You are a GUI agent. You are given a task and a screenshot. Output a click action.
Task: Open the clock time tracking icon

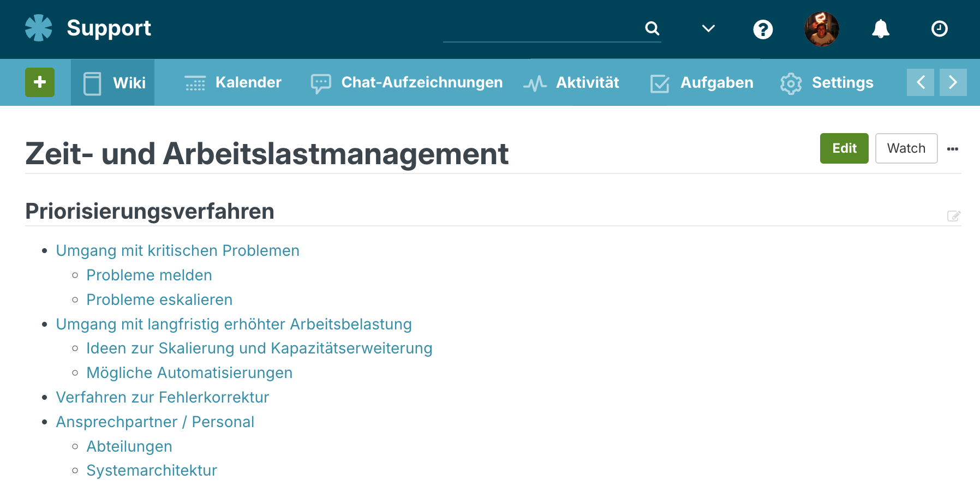(x=940, y=28)
